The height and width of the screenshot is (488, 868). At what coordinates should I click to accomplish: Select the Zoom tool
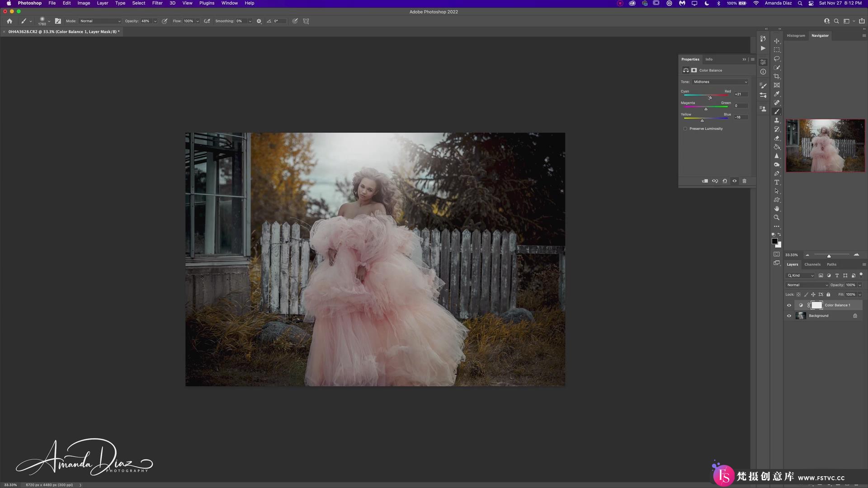(777, 217)
